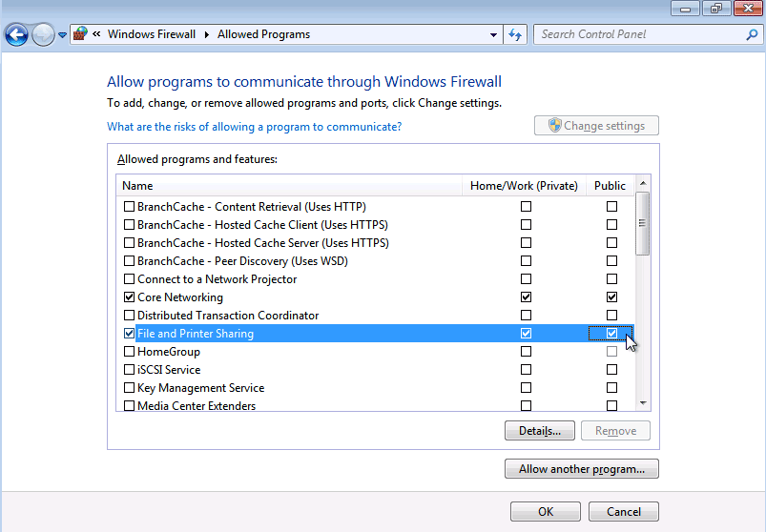Screen dimensions: 766x532
Task: Uncheck Public for File and Printer Sharing
Action: 611,334
